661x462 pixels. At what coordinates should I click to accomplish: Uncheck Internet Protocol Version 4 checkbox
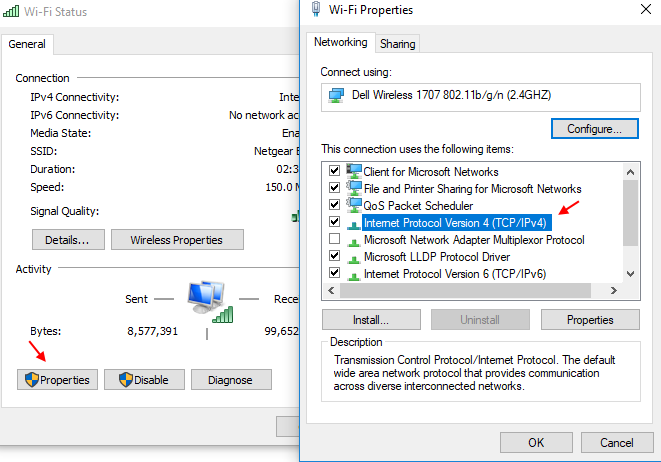[x=334, y=222]
